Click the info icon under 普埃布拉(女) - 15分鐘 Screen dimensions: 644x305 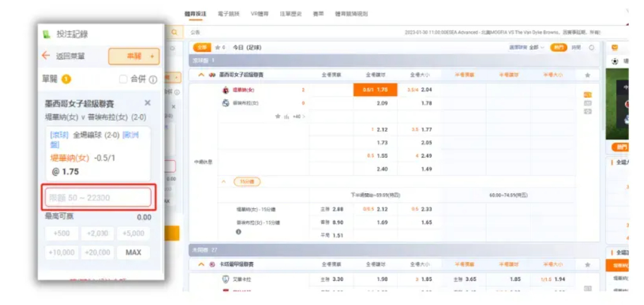click(238, 232)
